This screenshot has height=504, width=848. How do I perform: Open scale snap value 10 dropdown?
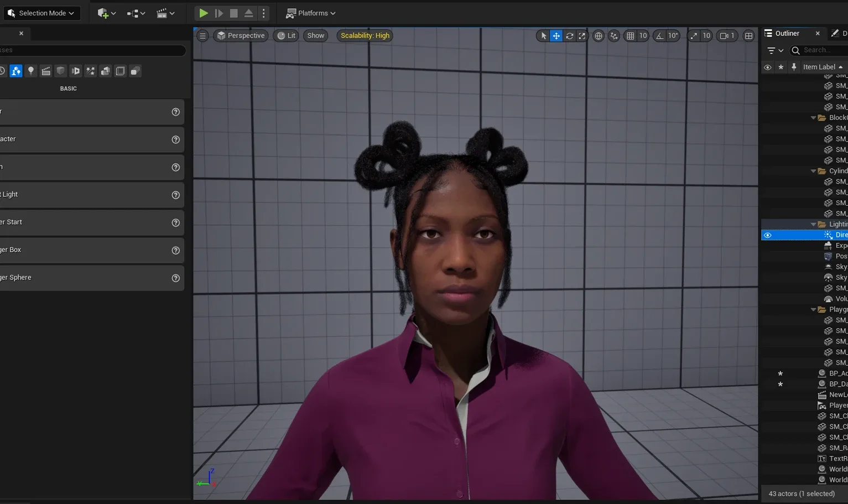point(706,35)
